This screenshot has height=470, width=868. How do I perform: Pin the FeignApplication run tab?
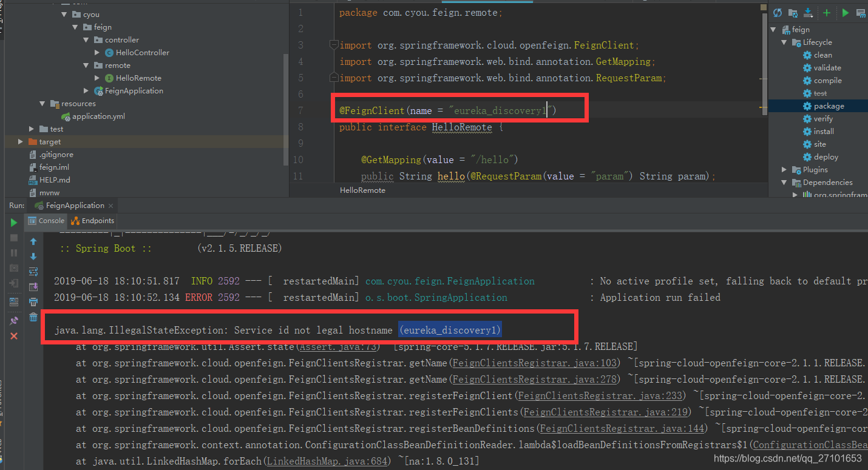14,320
